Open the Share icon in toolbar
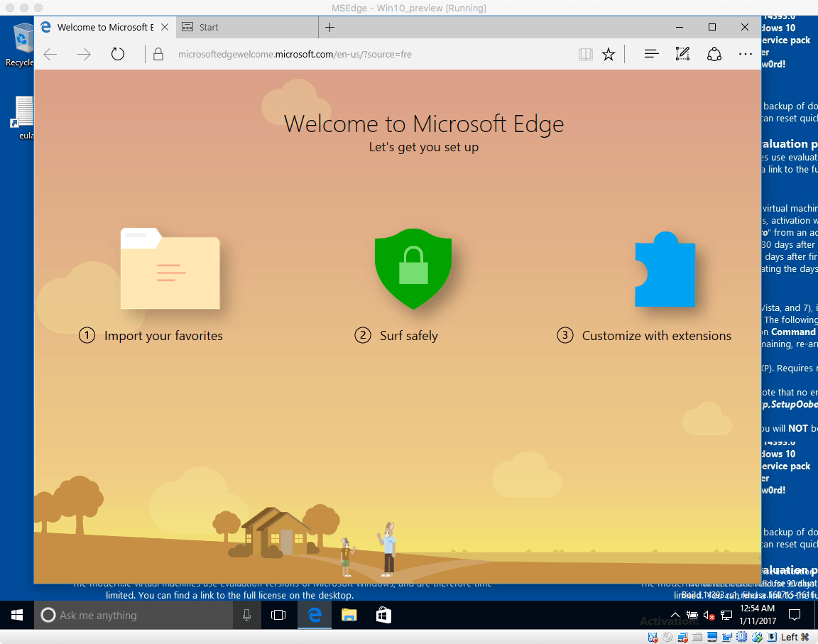This screenshot has width=818, height=644. point(714,54)
